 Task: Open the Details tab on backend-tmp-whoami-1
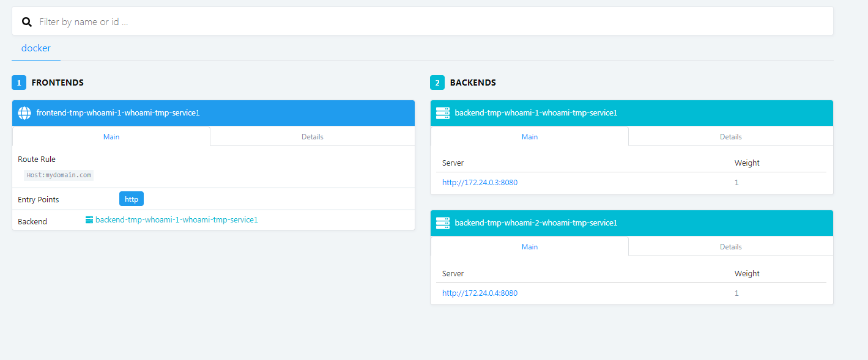(730, 136)
